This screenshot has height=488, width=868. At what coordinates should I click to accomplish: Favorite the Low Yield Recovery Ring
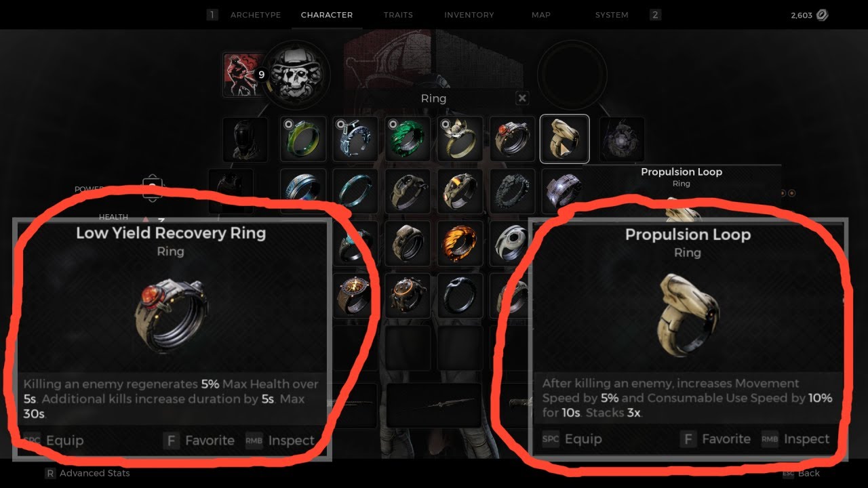click(199, 441)
